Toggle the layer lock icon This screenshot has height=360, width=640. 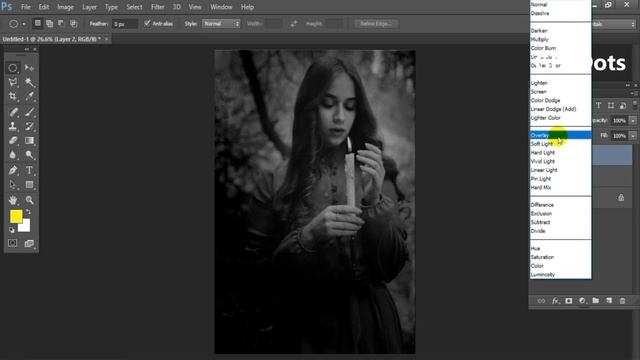621,198
